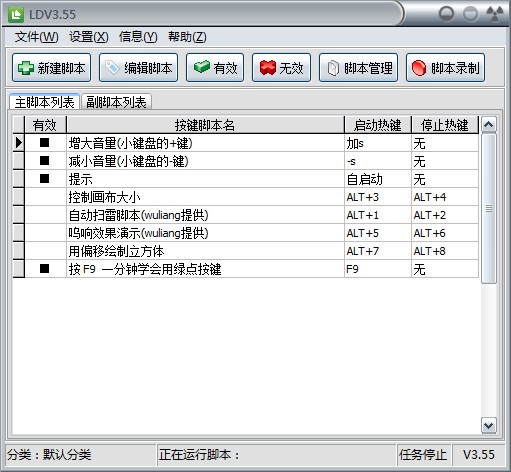The image size is (511, 472).
Task: Open the 文件(W) menu
Action: (x=36, y=37)
